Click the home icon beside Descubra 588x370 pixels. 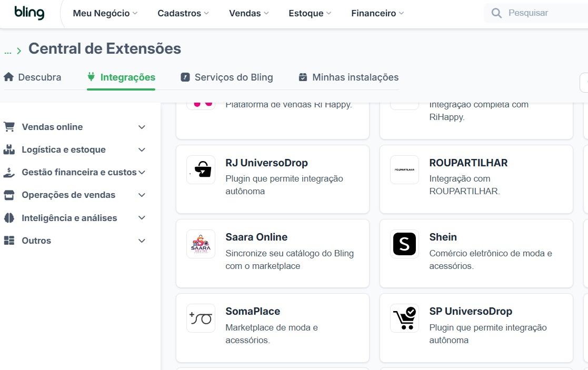(8, 77)
